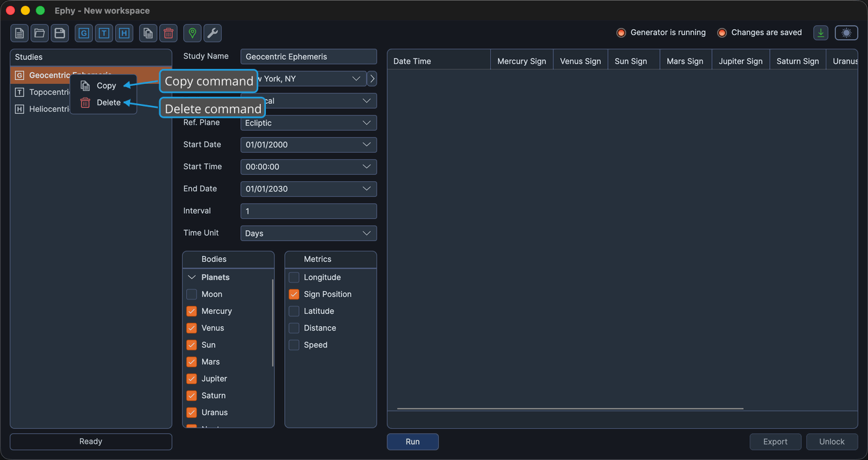Enable the Longitude metric
Screen dimensions: 868x460
(x=294, y=277)
